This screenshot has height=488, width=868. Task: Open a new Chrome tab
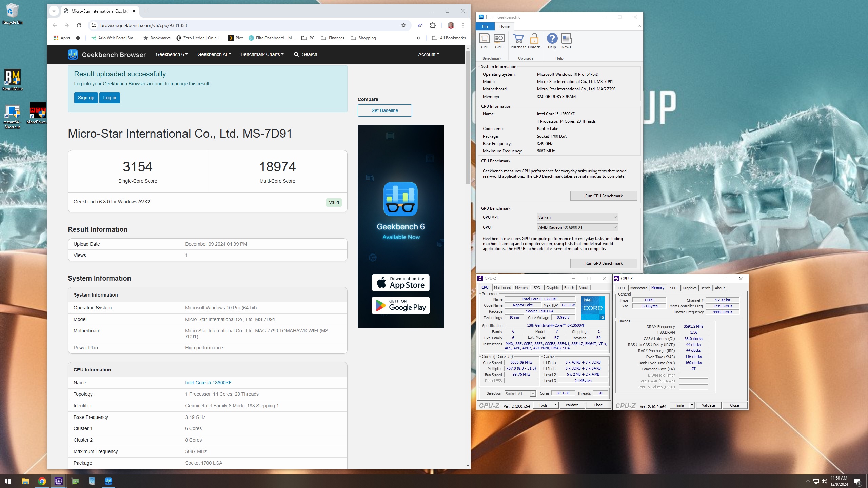(146, 11)
